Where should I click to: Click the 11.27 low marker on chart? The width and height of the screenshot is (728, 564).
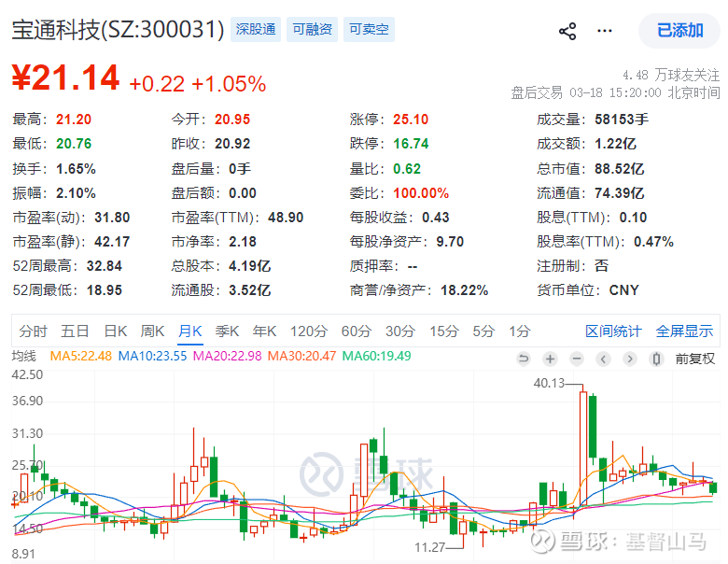(429, 547)
